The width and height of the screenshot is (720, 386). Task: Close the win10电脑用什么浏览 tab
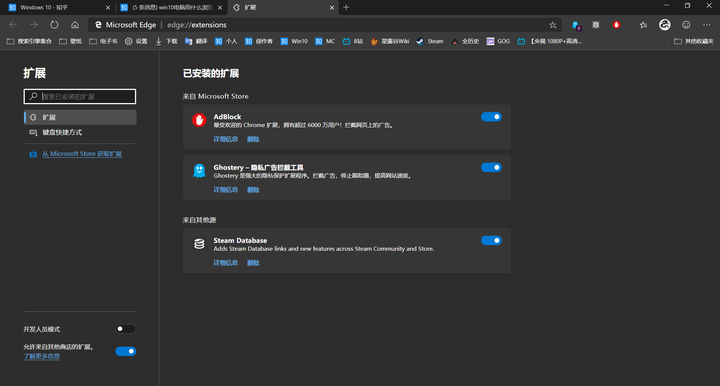click(x=220, y=8)
